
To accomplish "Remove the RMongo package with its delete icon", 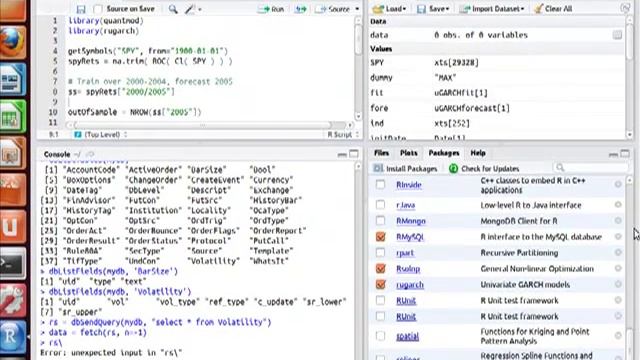I will (618, 220).
